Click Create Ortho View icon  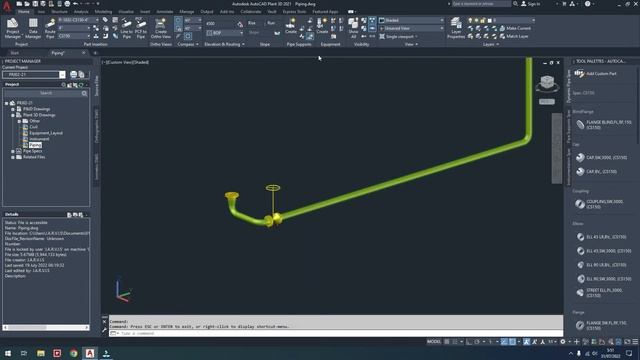[160, 28]
